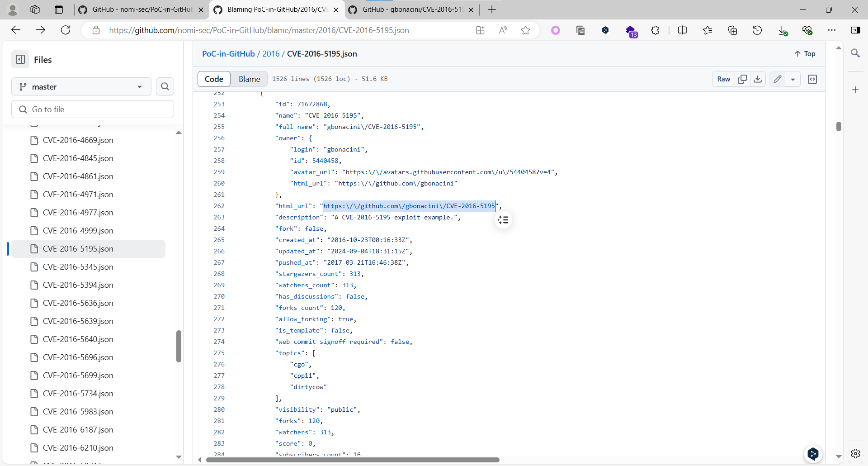The height and width of the screenshot is (466, 868).
Task: Add this page to favorites star
Action: [525, 30]
